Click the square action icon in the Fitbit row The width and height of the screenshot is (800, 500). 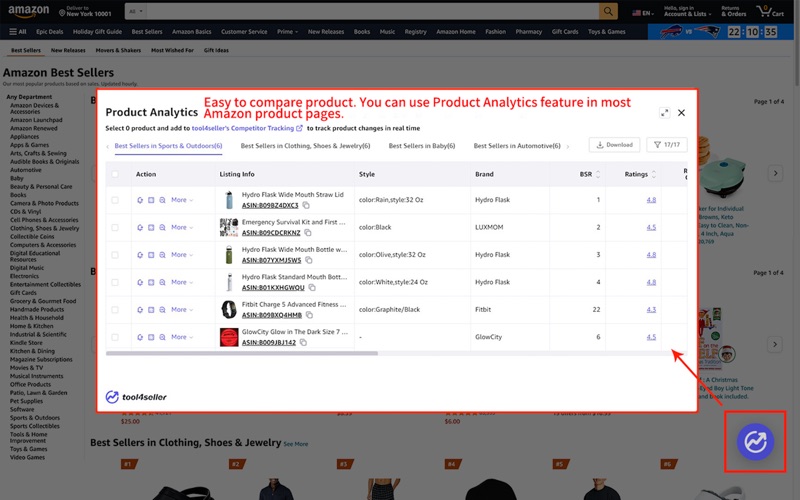coord(151,310)
